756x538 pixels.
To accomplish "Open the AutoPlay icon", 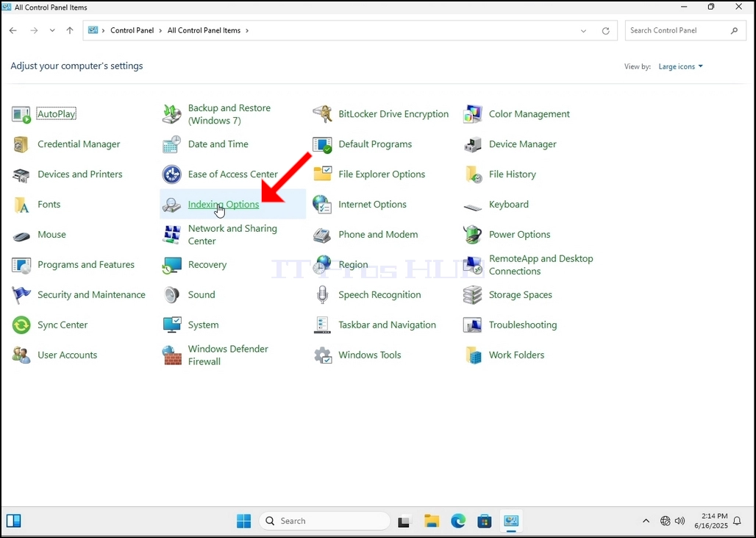I will (x=21, y=114).
